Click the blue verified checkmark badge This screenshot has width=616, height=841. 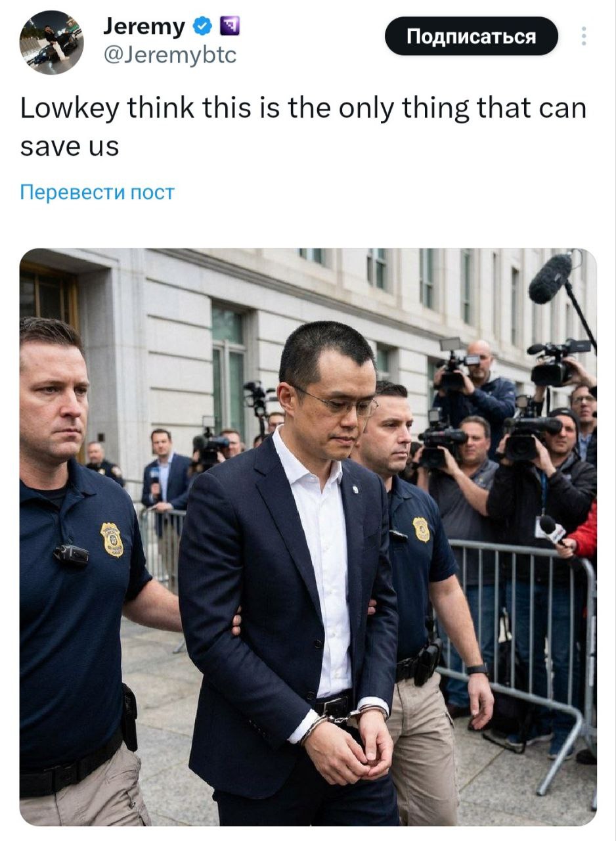(203, 27)
